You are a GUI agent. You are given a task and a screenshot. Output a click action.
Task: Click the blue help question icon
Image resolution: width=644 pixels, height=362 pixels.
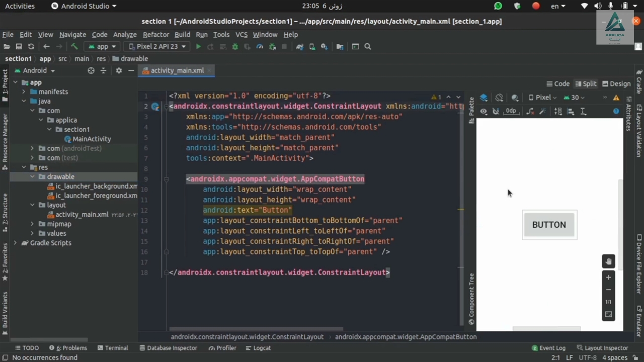(x=616, y=111)
